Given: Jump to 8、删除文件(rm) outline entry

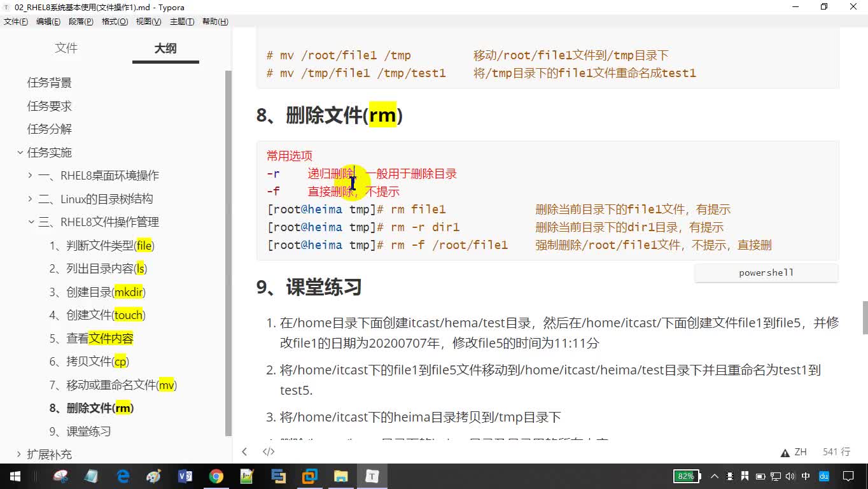Looking at the screenshot, I should [x=92, y=408].
